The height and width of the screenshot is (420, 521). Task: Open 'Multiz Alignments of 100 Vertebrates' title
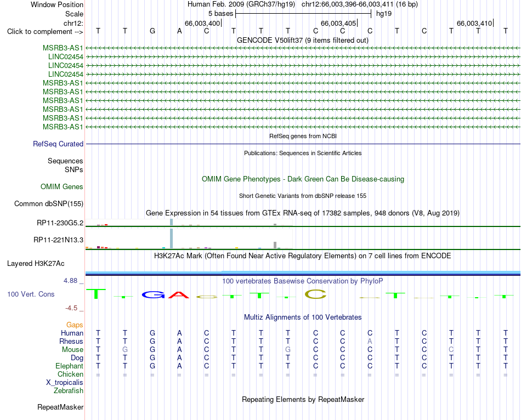coord(303,317)
